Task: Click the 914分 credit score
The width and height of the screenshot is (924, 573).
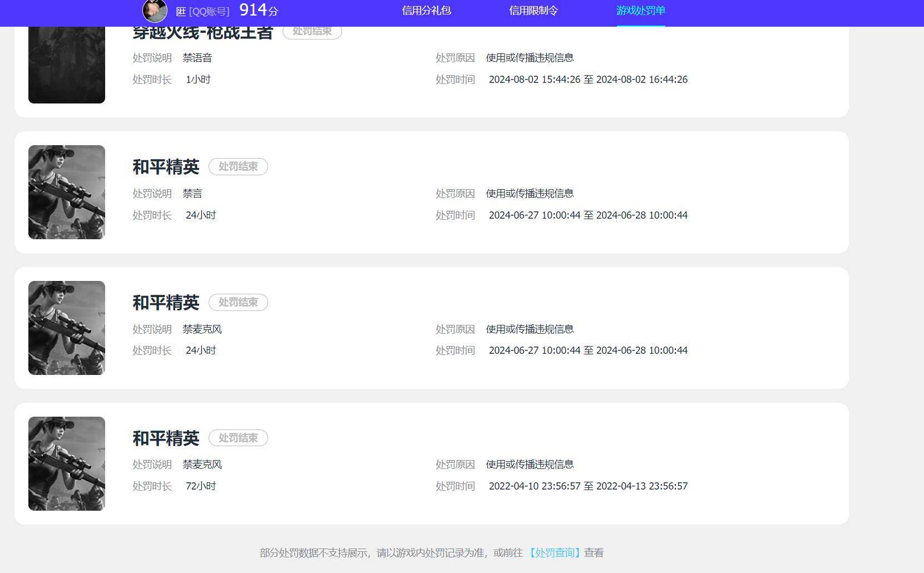Action: coord(259,10)
